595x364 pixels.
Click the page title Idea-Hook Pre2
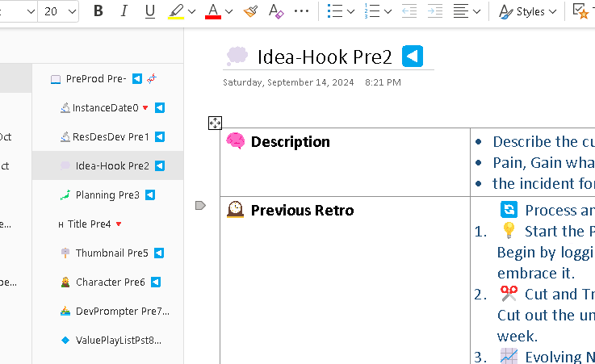pyautogui.click(x=325, y=56)
